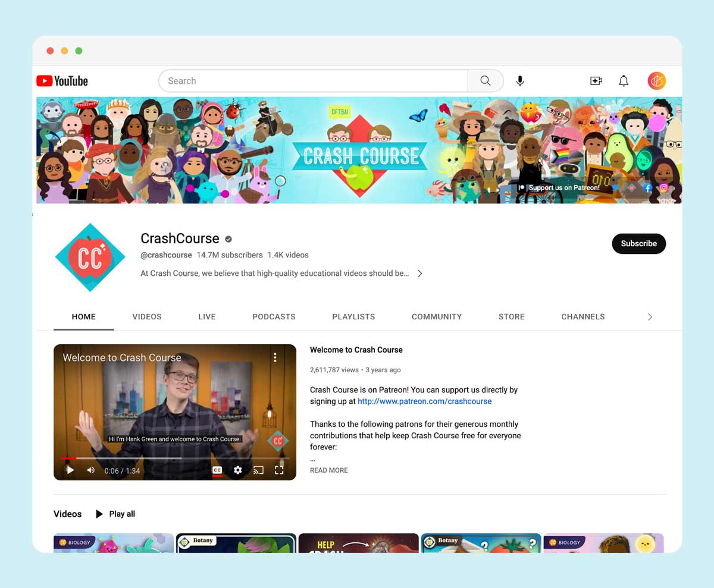
Task: Open the create video icon
Action: (596, 81)
